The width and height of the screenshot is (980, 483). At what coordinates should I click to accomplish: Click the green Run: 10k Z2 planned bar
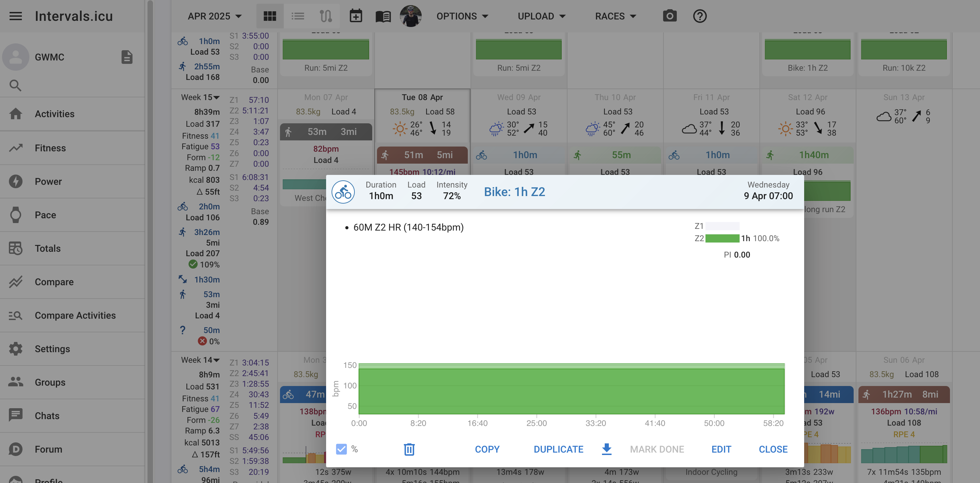coord(904,50)
